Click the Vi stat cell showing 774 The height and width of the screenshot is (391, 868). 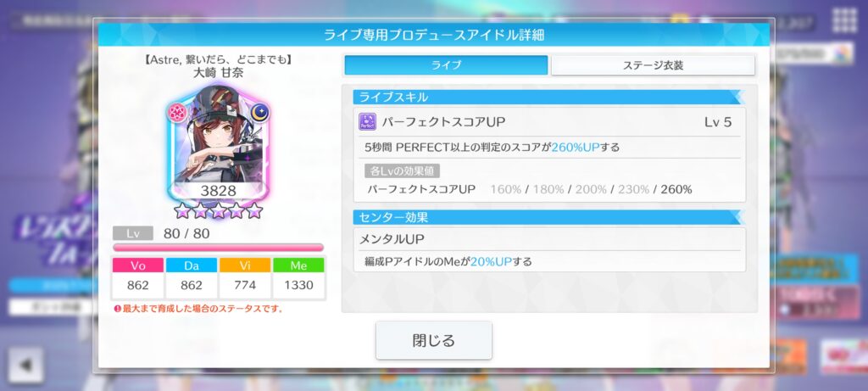coord(245,278)
